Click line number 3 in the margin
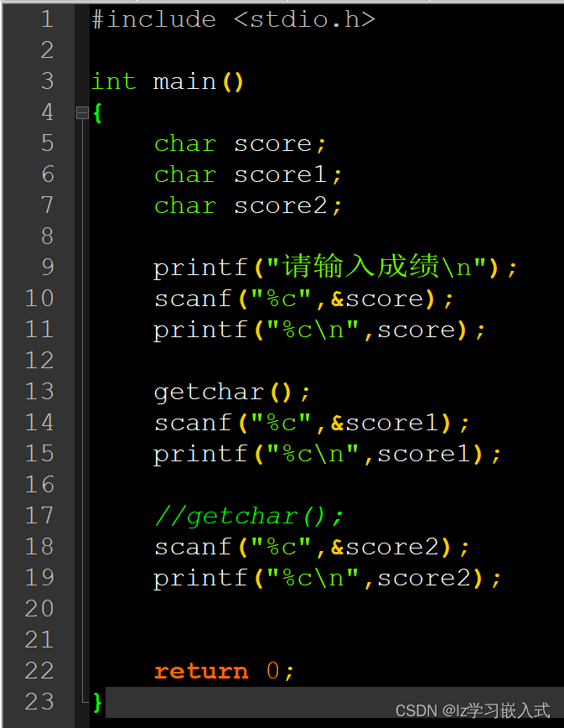The width and height of the screenshot is (564, 728). (47, 81)
